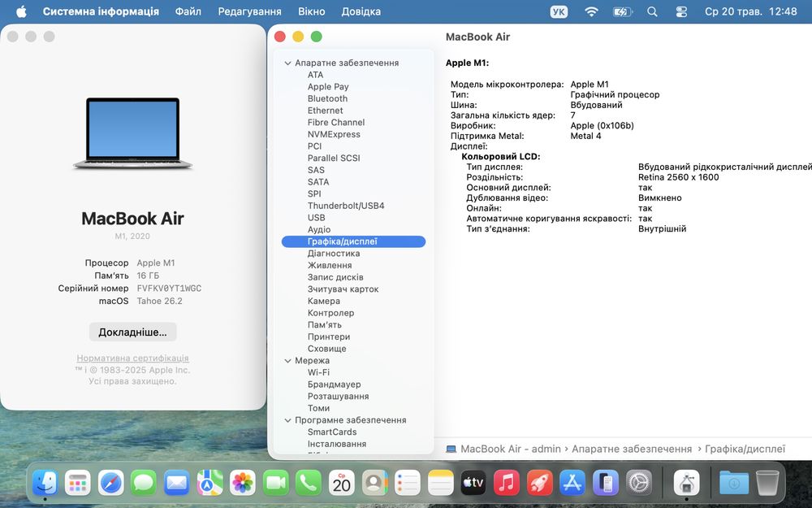Click the MacBook Air laptop image
This screenshot has width=812, height=508.
tap(132, 134)
